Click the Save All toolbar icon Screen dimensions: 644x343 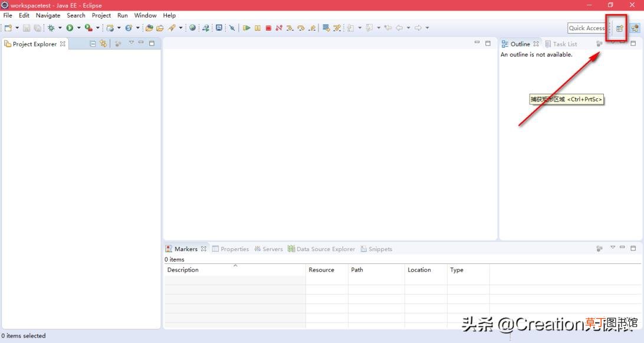pyautogui.click(x=37, y=28)
